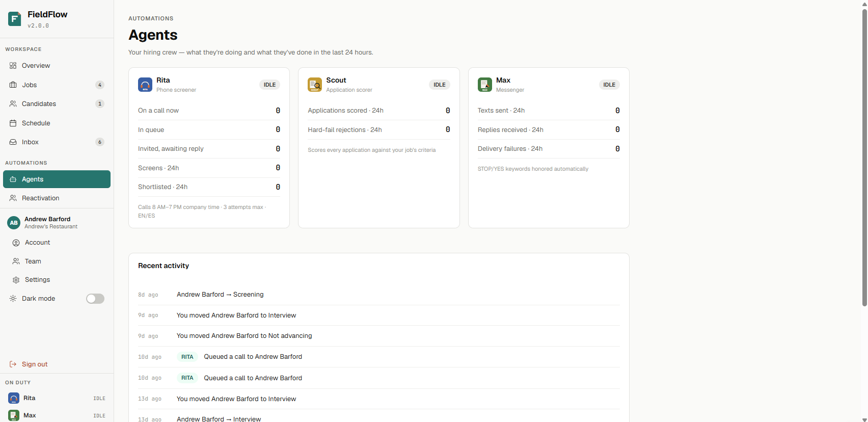
Task: Click 'Applications scored · 24h' row
Action: coord(378,111)
